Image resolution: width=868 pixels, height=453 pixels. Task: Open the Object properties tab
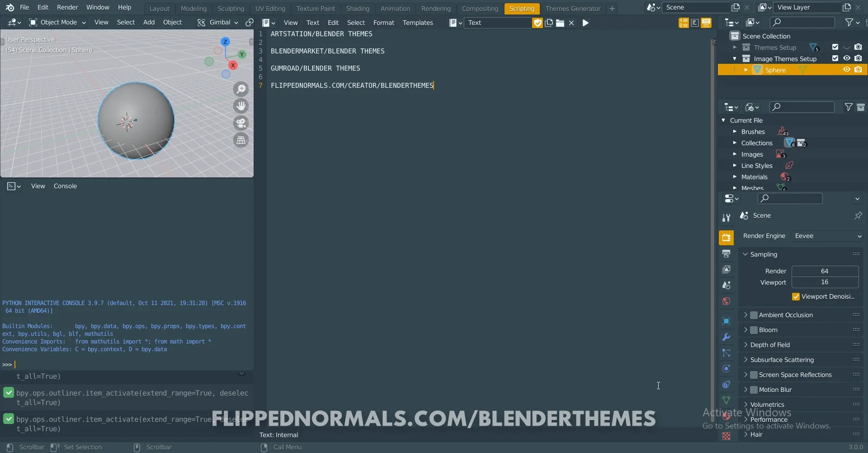pyautogui.click(x=726, y=321)
